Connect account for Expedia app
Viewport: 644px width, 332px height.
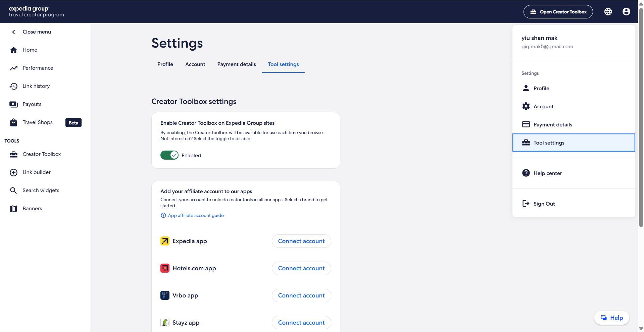(301, 241)
